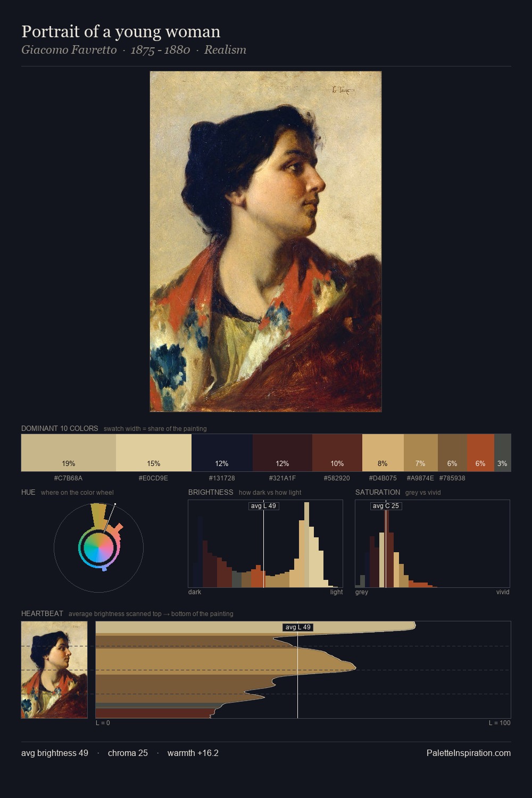Click the hex code '#321A1F'

click(x=282, y=478)
